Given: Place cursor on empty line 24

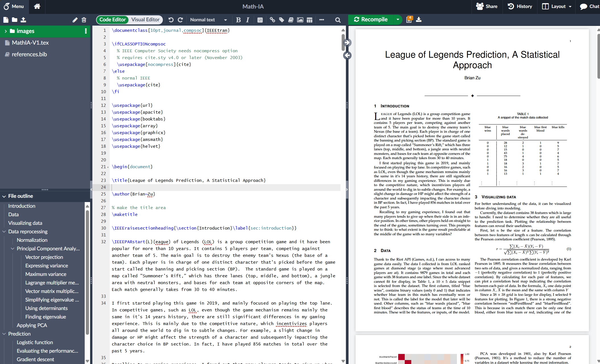Looking at the screenshot, I should pos(226,187).
